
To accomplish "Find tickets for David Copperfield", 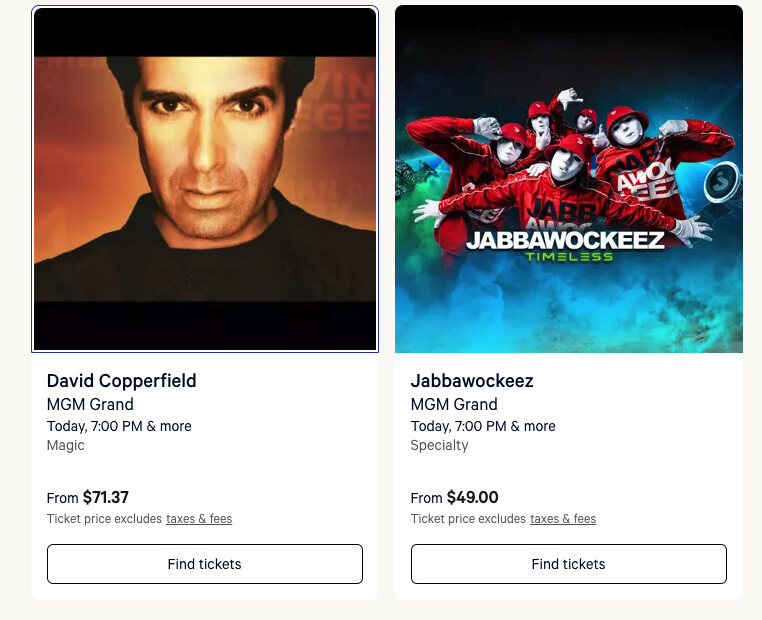I will coord(205,564).
